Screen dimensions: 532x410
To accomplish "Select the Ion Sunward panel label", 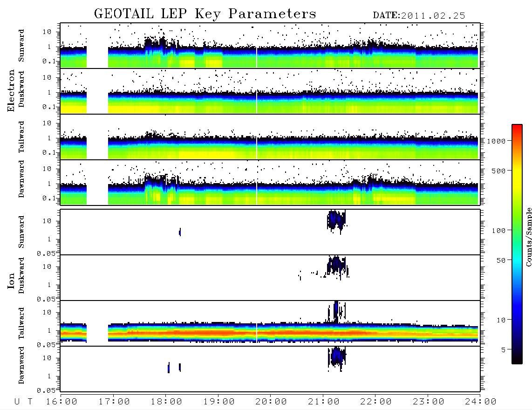I will (21, 232).
